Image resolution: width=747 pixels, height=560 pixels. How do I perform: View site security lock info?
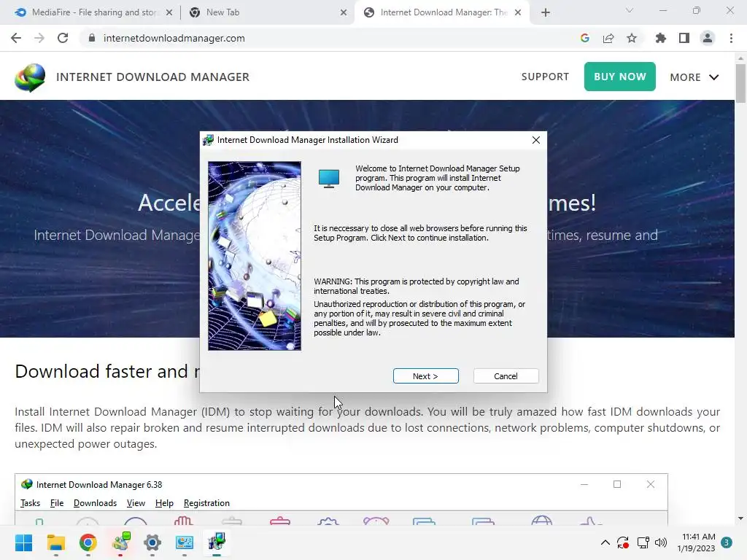click(x=92, y=38)
